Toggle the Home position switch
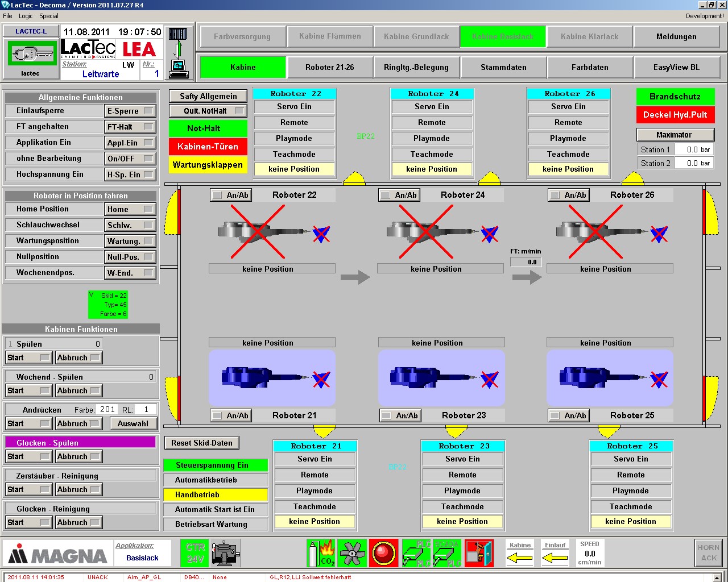 point(148,209)
